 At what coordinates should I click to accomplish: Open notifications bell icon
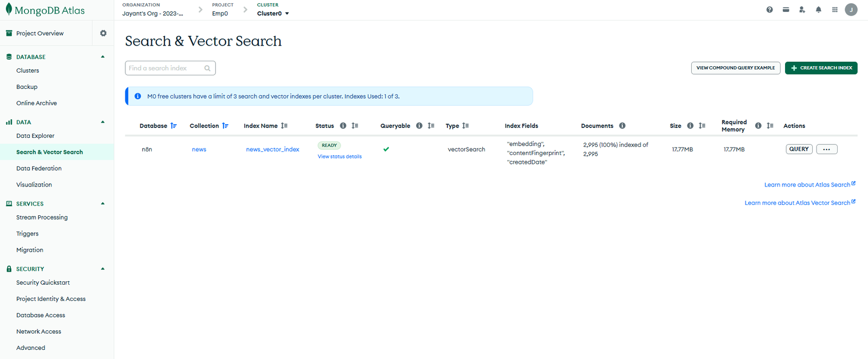pyautogui.click(x=818, y=10)
